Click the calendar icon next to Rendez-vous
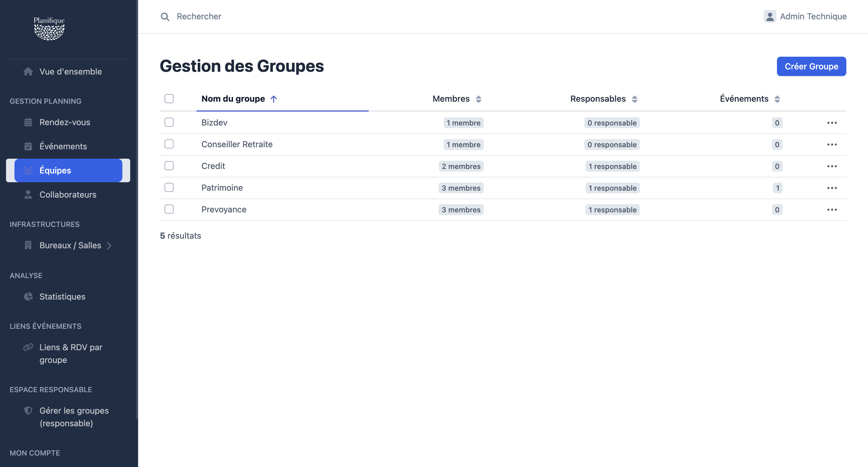 tap(28, 122)
